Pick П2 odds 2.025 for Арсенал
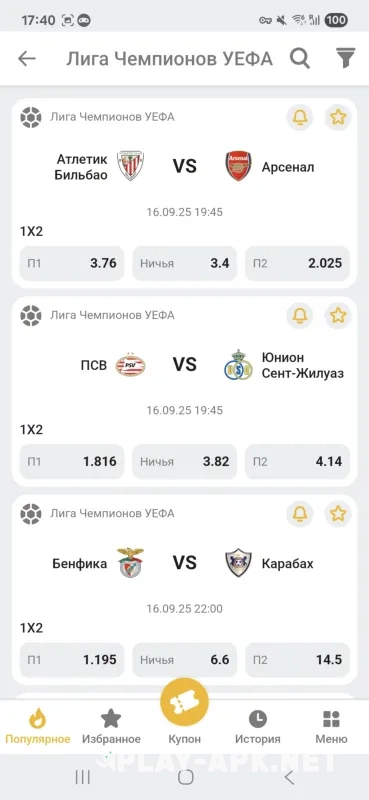 (298, 263)
